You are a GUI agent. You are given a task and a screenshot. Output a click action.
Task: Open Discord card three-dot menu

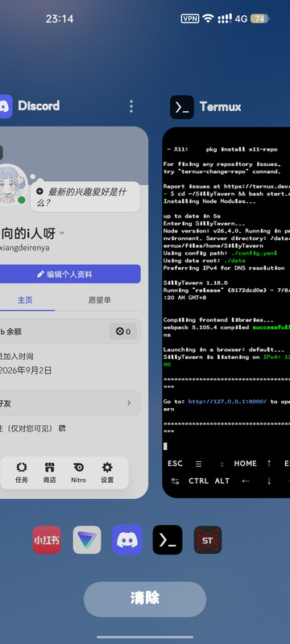click(x=131, y=106)
